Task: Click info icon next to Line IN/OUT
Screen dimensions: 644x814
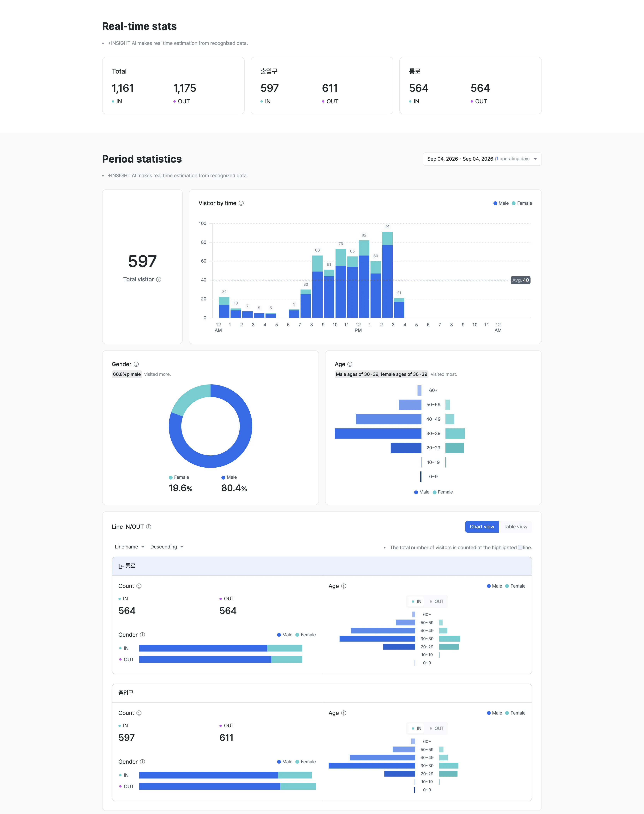Action: pyautogui.click(x=149, y=527)
